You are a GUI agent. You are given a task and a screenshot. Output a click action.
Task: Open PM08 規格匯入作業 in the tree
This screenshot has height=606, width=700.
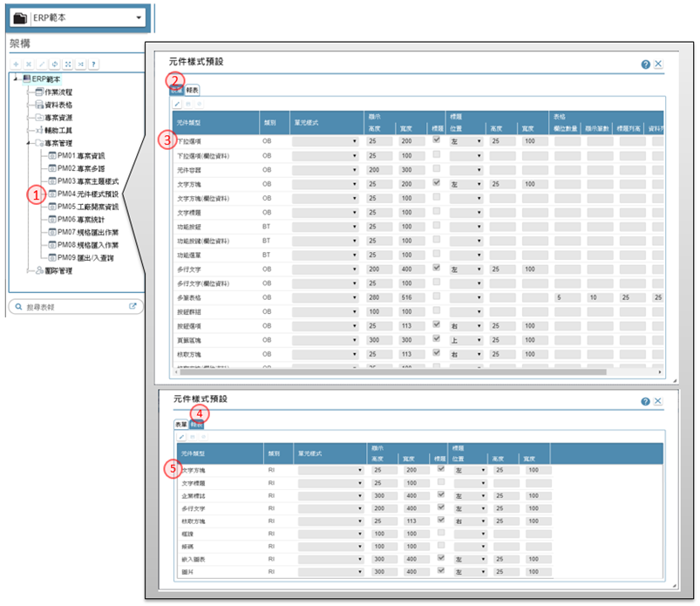[x=88, y=245]
